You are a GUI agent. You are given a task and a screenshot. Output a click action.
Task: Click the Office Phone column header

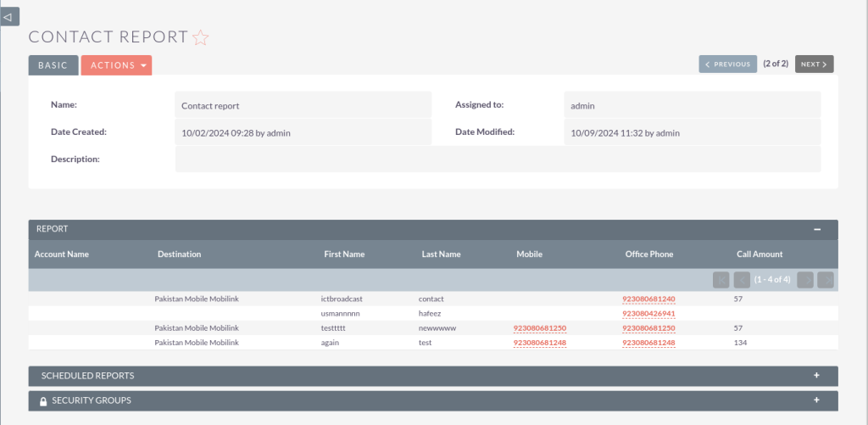[649, 254]
